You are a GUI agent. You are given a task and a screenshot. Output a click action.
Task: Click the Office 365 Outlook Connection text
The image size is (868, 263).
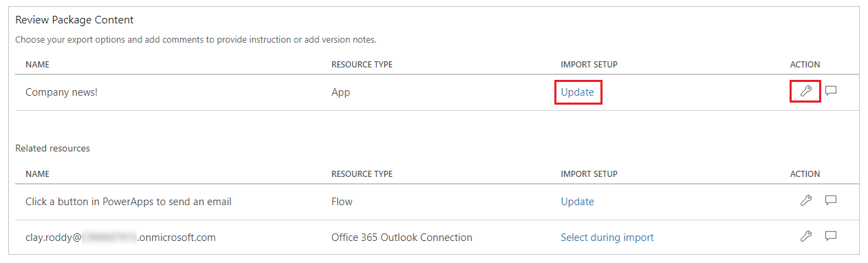(x=402, y=238)
